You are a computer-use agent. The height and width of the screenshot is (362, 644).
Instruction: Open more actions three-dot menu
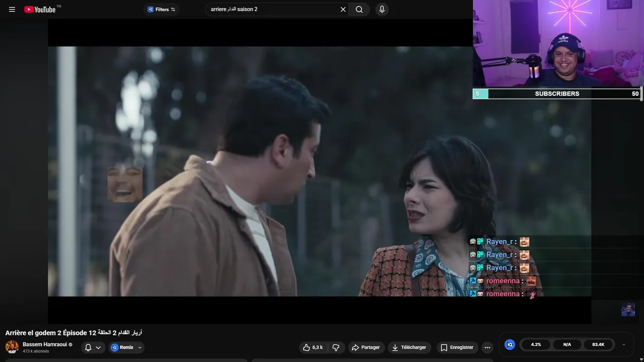click(487, 347)
